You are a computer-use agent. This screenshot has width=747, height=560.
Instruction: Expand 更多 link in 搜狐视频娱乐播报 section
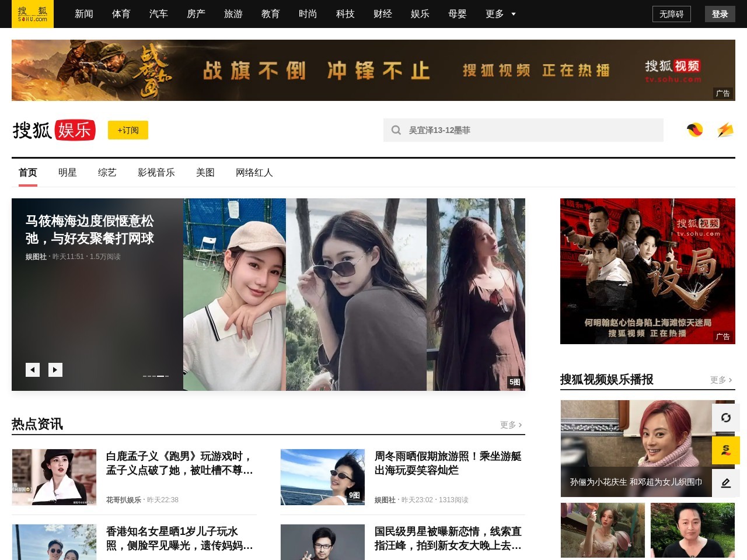pyautogui.click(x=721, y=380)
